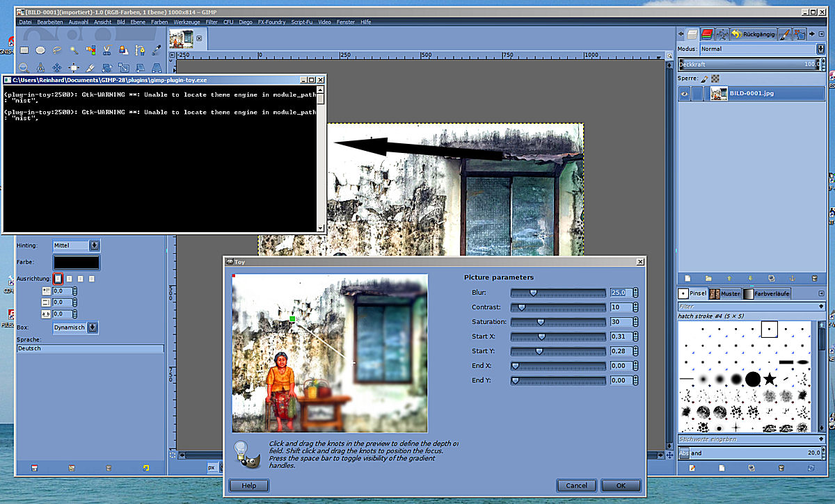The height and width of the screenshot is (504, 835).
Task: Reset tool options to default values
Action: tap(145, 468)
